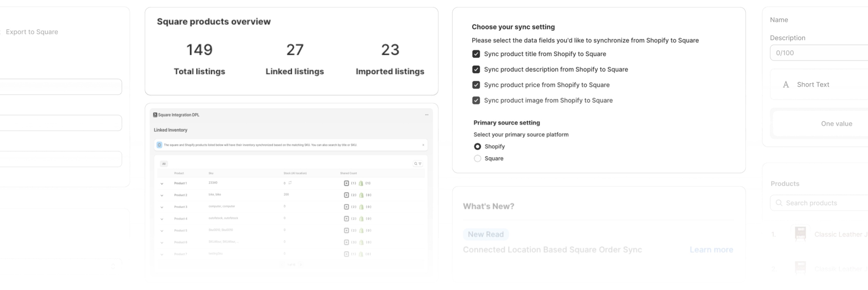Click the New Read badge
The width and height of the screenshot is (868, 290).
[x=486, y=234]
